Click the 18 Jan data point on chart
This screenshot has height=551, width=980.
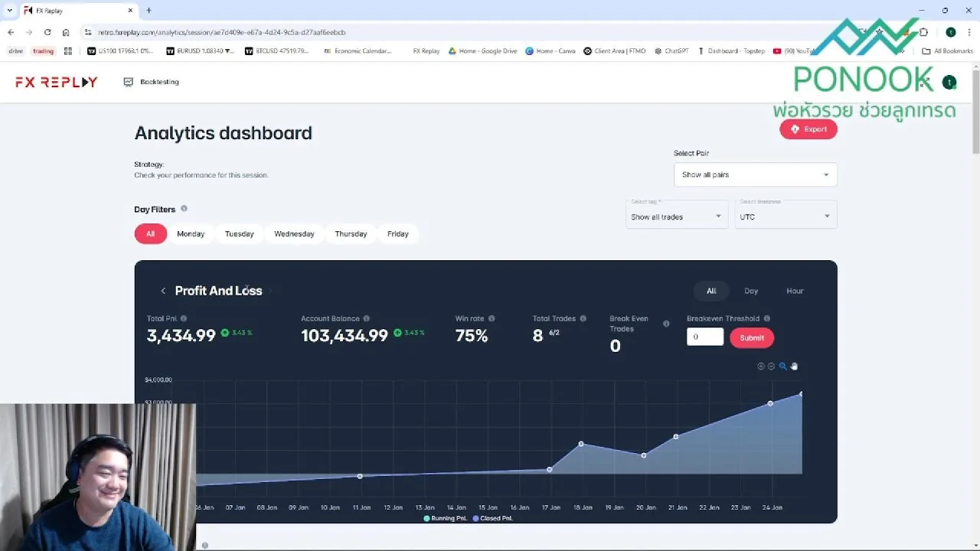(581, 444)
